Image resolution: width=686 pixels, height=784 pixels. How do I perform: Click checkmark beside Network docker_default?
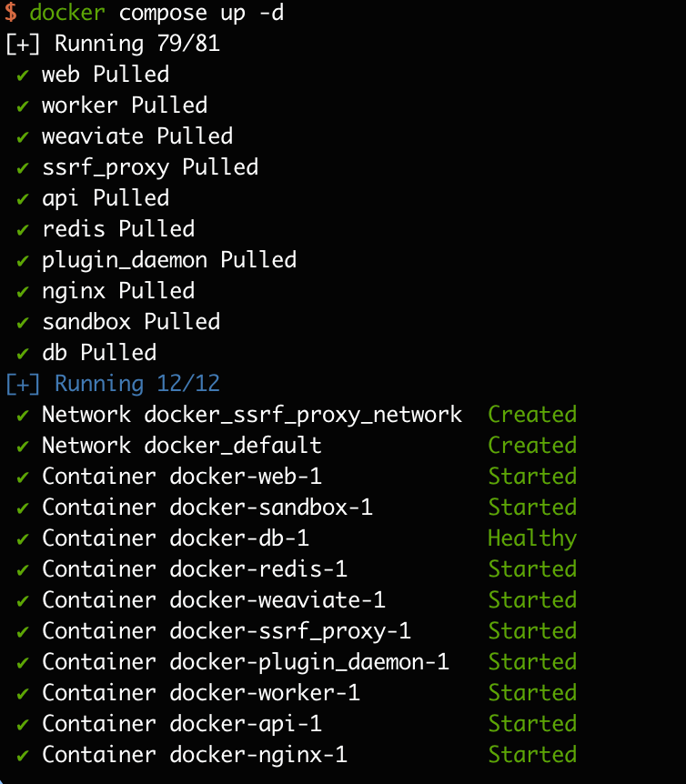[x=23, y=446]
